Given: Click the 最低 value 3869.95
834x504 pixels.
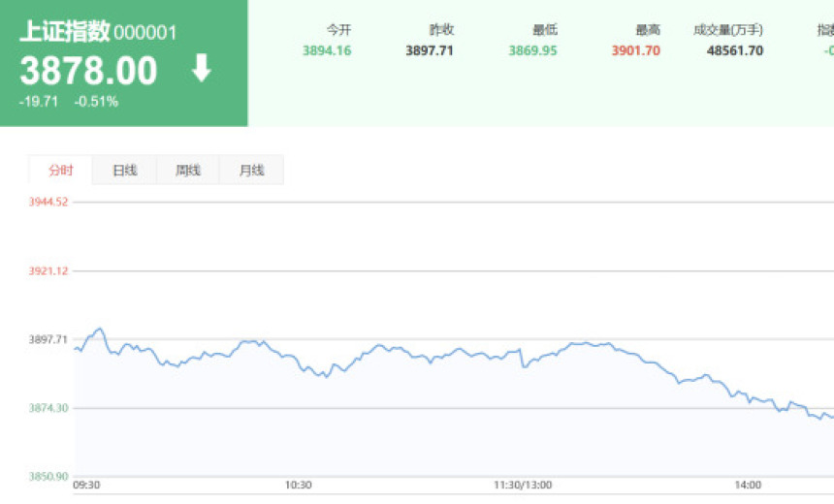Looking at the screenshot, I should point(532,50).
